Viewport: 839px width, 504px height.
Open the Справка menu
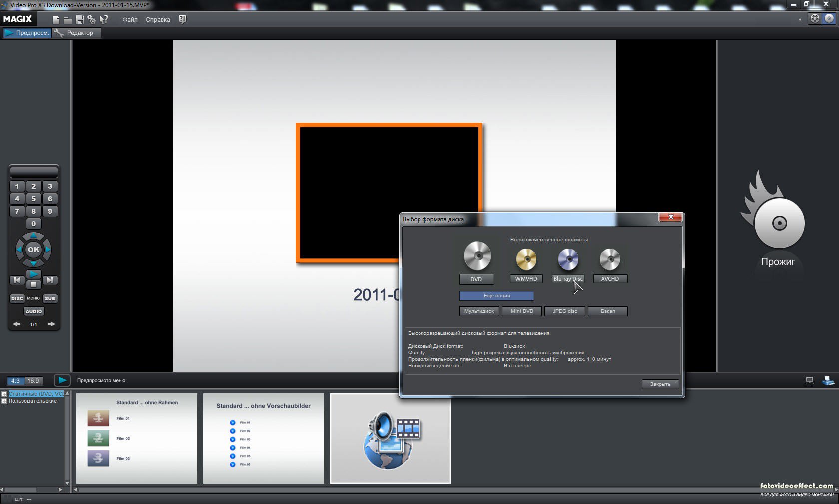click(x=158, y=20)
